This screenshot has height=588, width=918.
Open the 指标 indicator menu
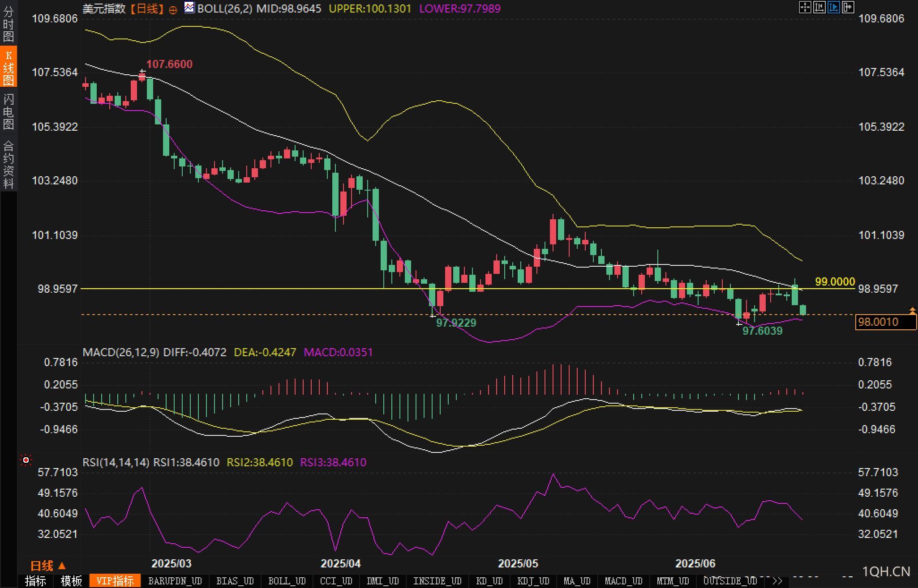click(x=35, y=581)
